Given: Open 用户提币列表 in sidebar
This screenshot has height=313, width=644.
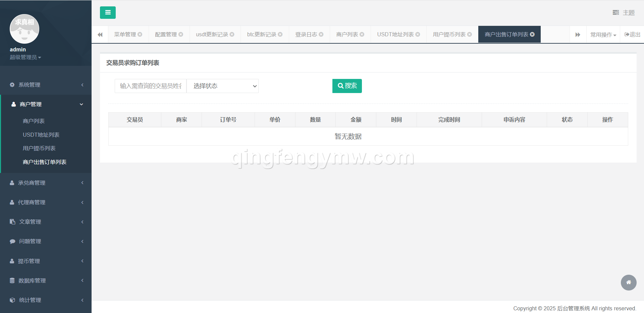Looking at the screenshot, I should (x=39, y=148).
